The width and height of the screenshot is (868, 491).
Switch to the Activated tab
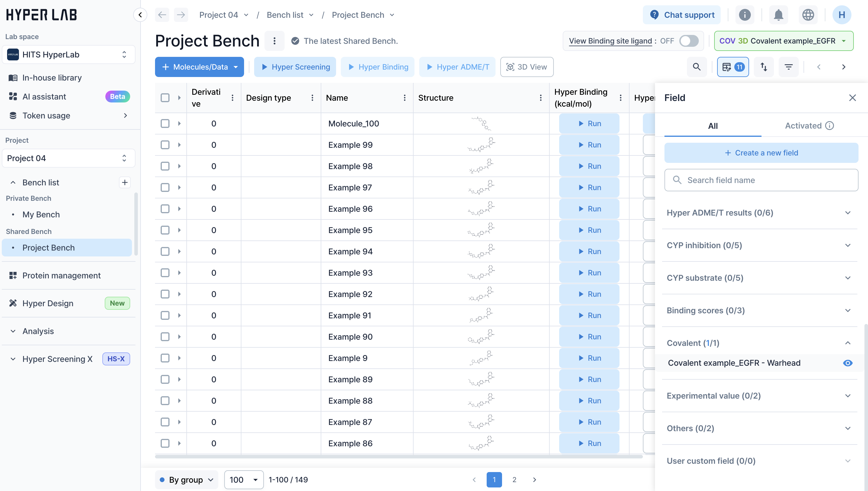click(809, 126)
